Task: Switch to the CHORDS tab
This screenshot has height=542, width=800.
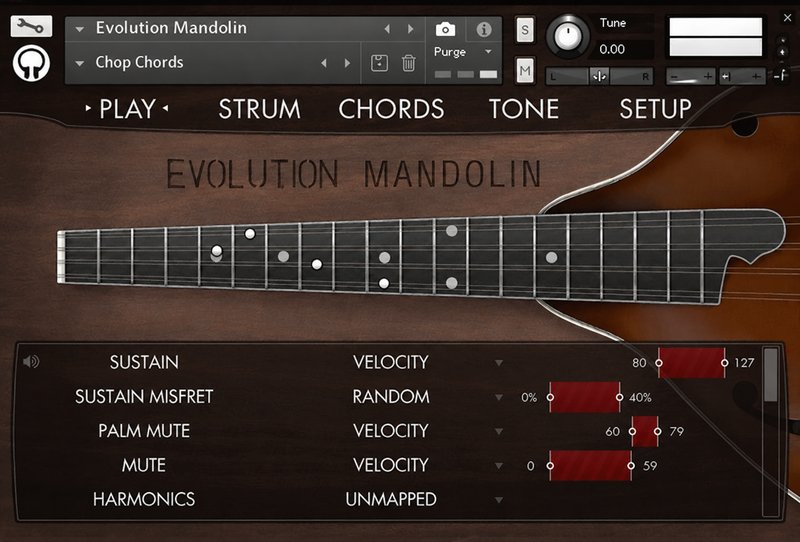Action: tap(391, 109)
